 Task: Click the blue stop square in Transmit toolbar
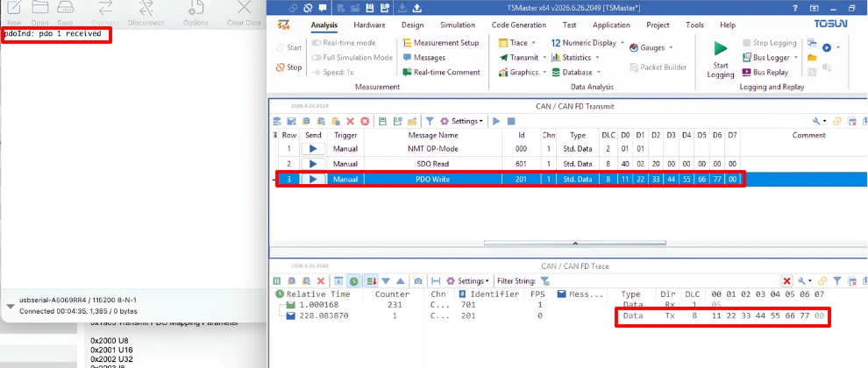click(x=511, y=121)
